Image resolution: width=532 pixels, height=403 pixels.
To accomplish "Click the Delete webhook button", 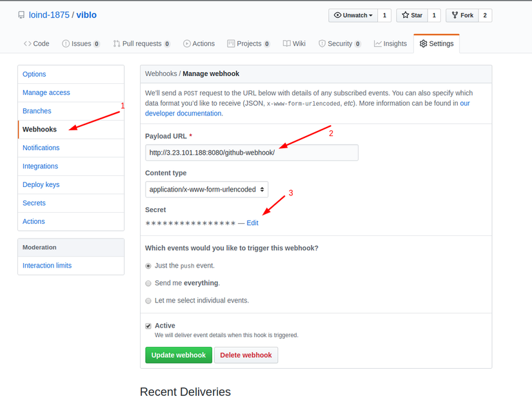I will (x=246, y=355).
